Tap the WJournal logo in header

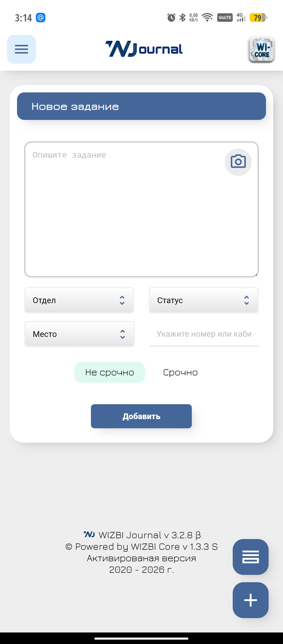click(144, 49)
